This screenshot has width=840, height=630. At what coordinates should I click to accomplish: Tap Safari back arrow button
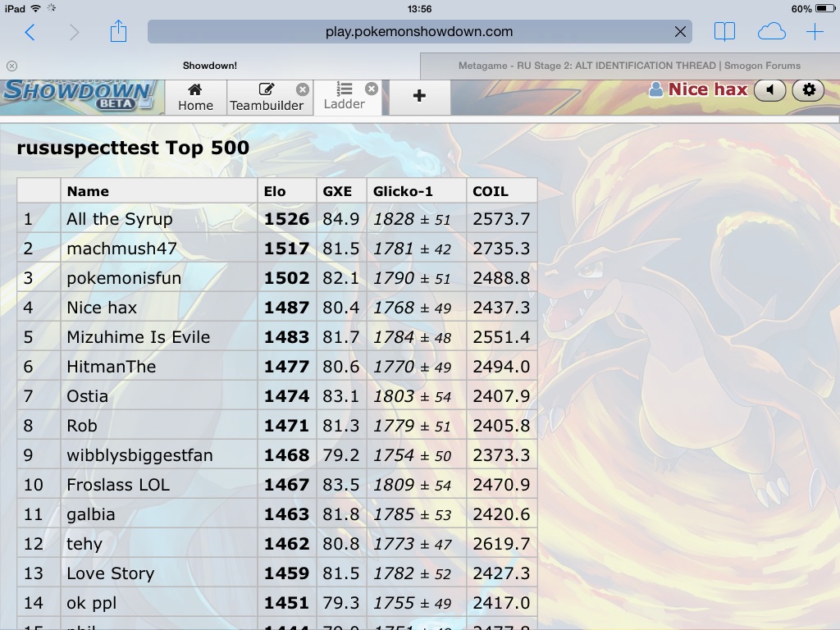pos(30,32)
